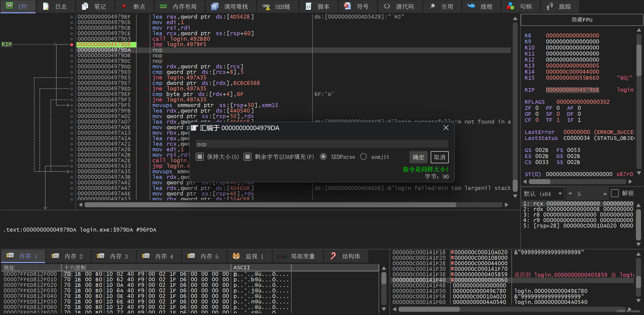Click the log (日志) tab icon

(x=46, y=6)
